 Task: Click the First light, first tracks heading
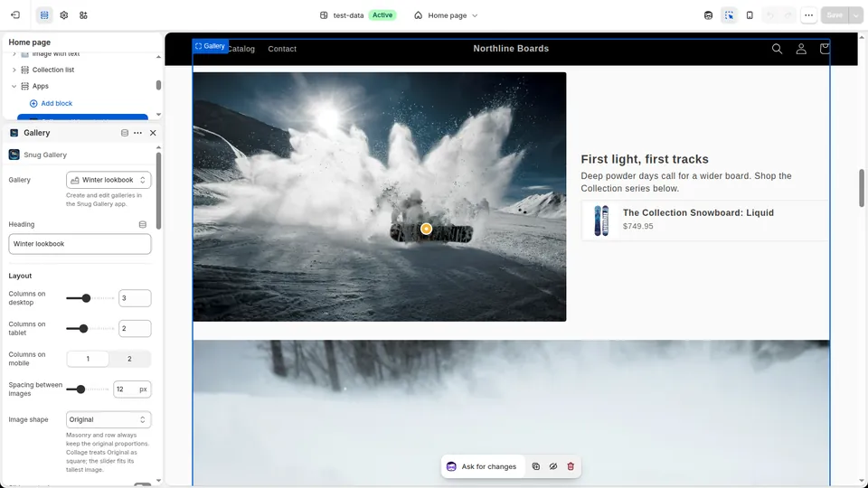[x=645, y=159]
